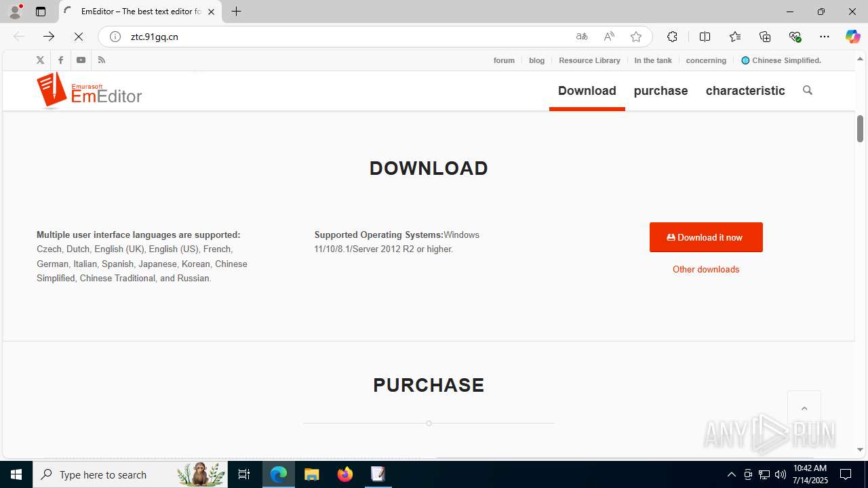
Task: Open the Copilot sidebar icon
Action: (852, 37)
